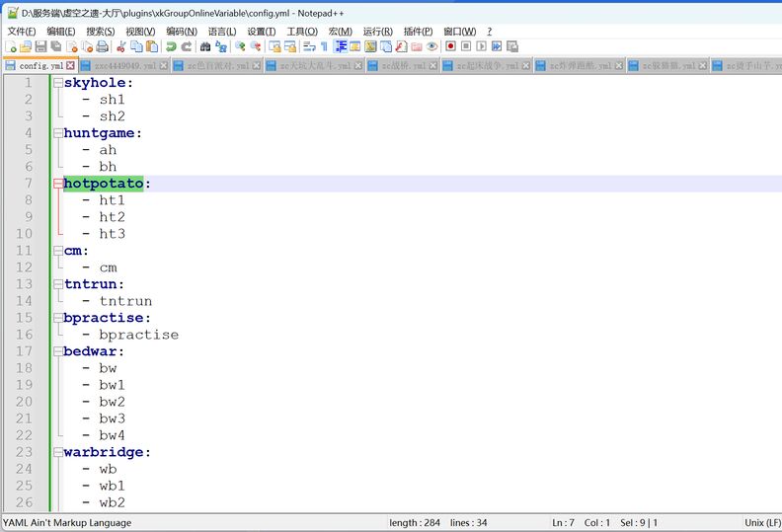Open the Document List panel icon
This screenshot has width=782, height=532.
[x=385, y=46]
